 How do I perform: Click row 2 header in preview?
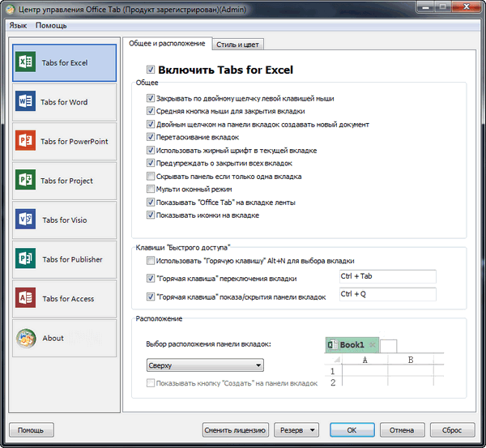click(x=333, y=382)
